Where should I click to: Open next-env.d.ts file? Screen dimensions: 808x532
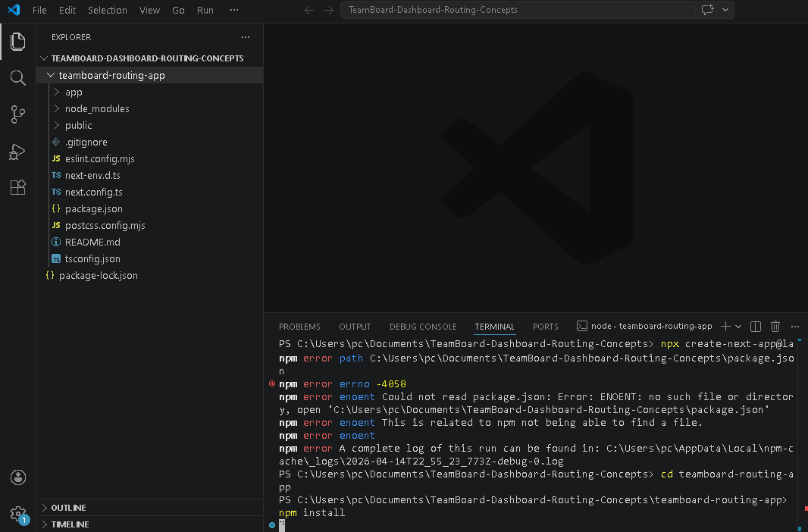click(149, 175)
